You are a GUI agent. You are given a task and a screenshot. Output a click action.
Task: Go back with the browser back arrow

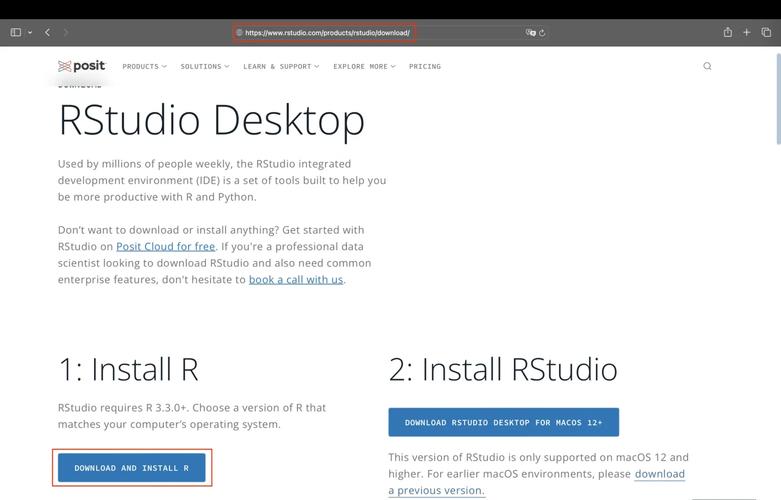point(47,32)
